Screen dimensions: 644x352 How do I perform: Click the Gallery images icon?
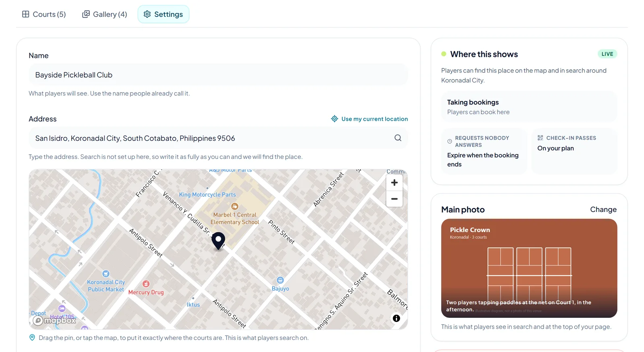[86, 14]
